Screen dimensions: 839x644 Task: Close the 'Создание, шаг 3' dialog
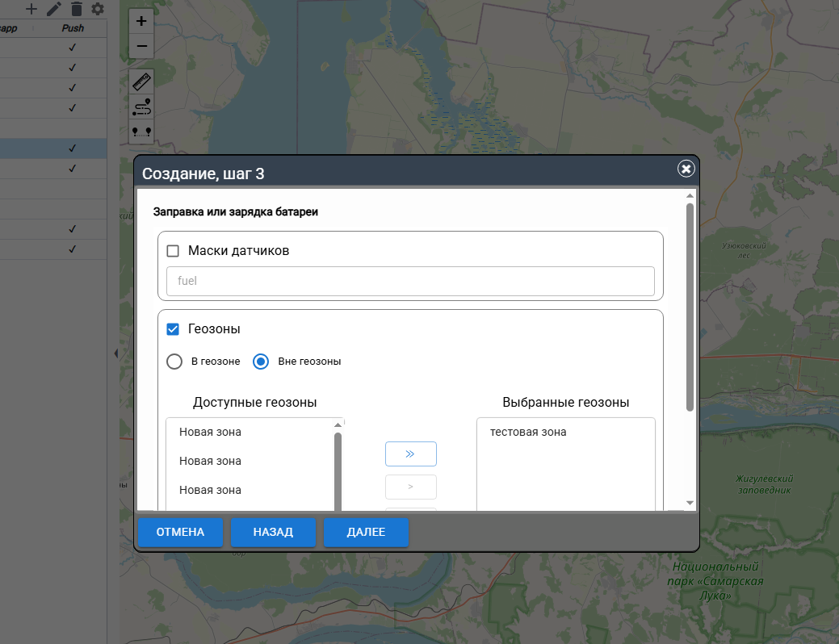tap(686, 169)
